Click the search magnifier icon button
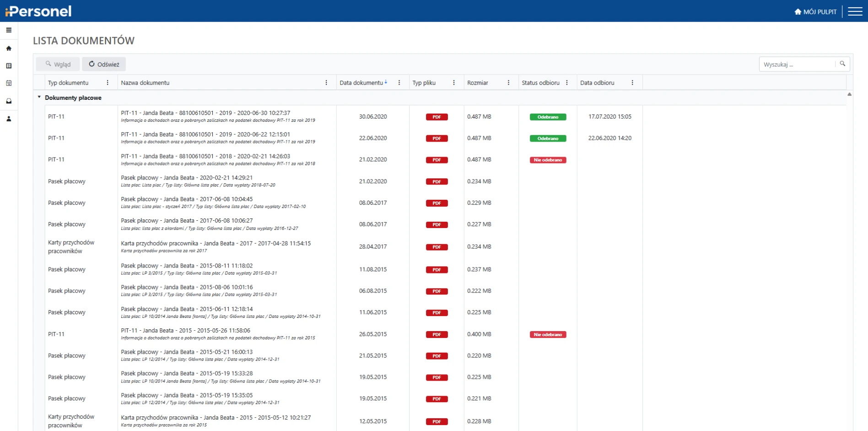Screen dimensions: 868x431 [x=842, y=64]
